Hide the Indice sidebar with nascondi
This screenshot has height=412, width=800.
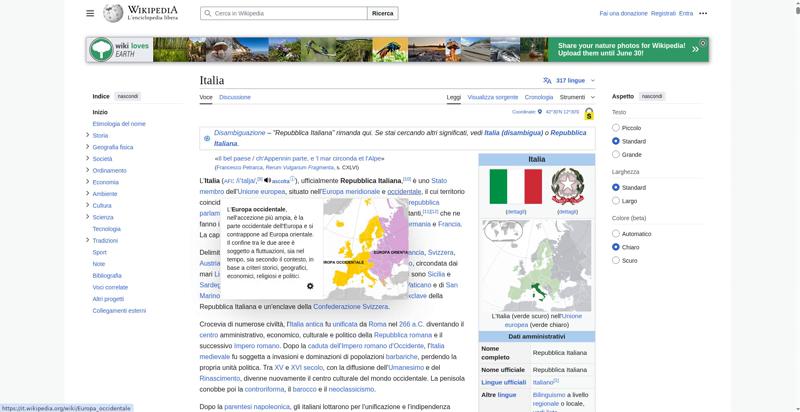pyautogui.click(x=128, y=96)
